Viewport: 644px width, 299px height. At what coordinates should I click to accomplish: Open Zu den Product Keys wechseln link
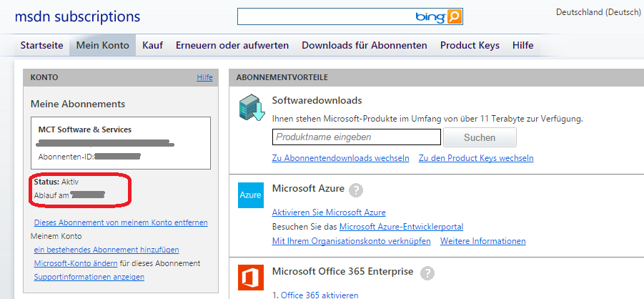[x=476, y=158]
